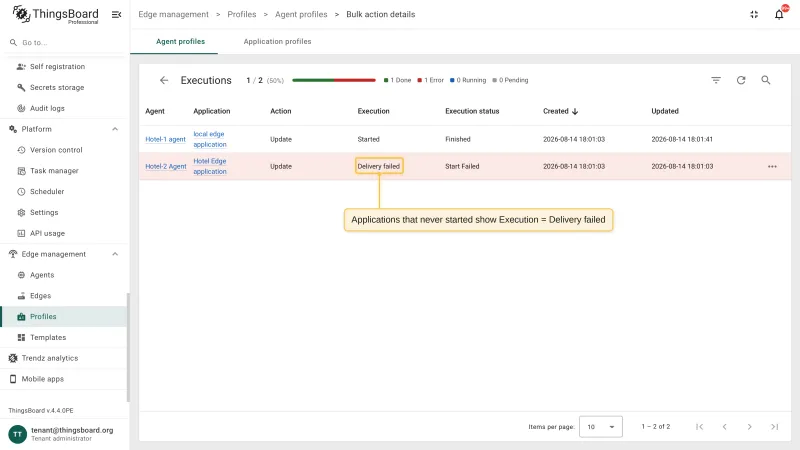Open the Hotel-2 Agent link
This screenshot has height=450, width=800.
(x=166, y=166)
